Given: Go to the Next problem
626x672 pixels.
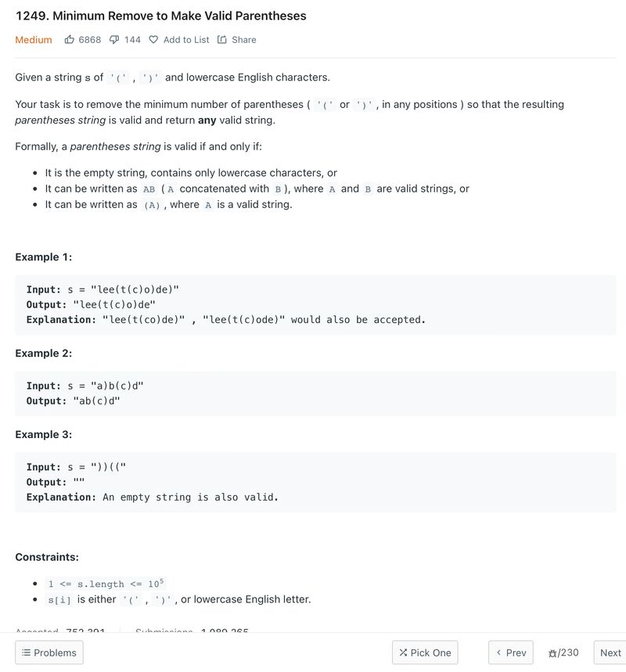Looking at the screenshot, I should [610, 652].
